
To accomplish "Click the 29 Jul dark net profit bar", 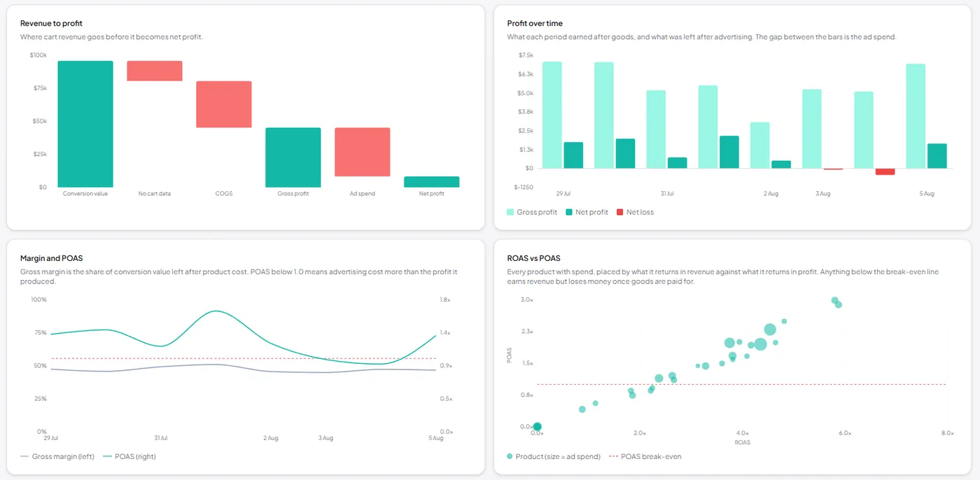I will pyautogui.click(x=573, y=155).
